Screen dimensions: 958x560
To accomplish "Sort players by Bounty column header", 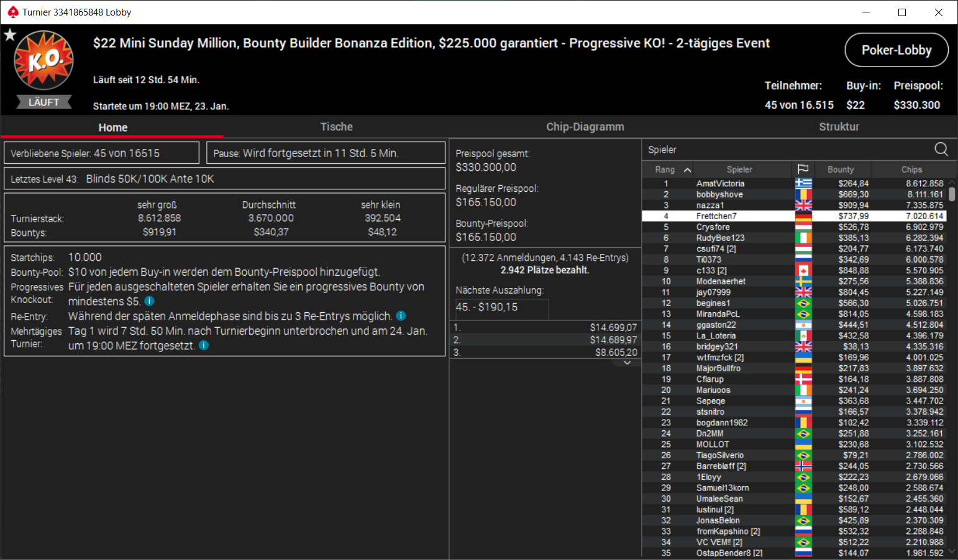I will (841, 169).
